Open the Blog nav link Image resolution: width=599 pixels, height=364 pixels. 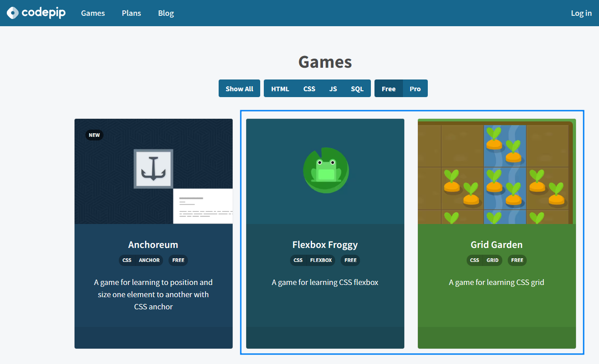(x=166, y=13)
